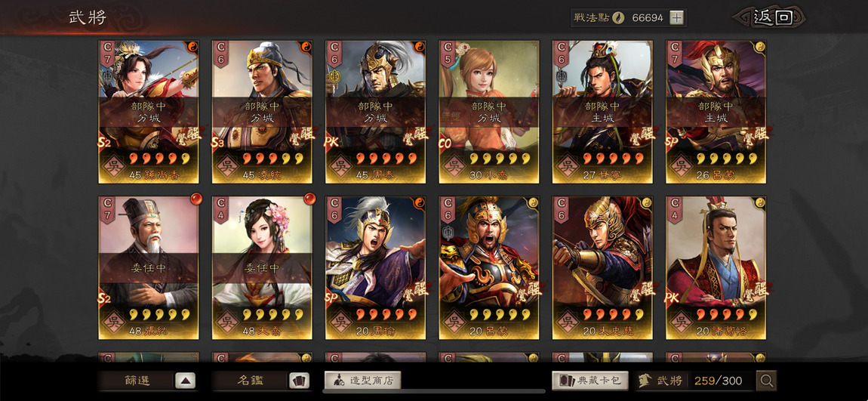Click the card deck icon beside 名鑑
The height and width of the screenshot is (401, 868).
[299, 381]
